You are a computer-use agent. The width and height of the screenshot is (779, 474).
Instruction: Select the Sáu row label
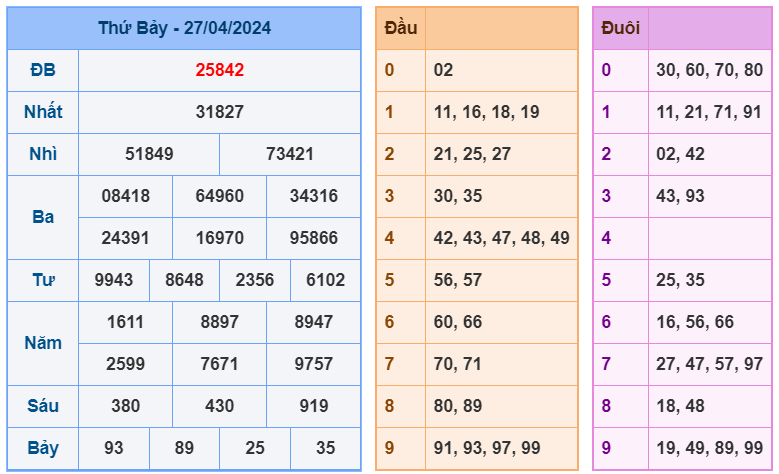[x=43, y=406]
